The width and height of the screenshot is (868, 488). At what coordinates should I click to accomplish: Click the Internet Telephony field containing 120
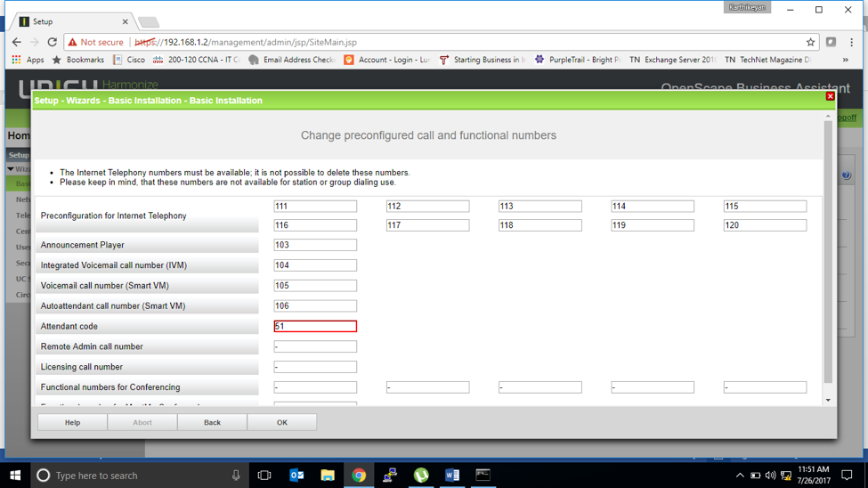tap(765, 225)
